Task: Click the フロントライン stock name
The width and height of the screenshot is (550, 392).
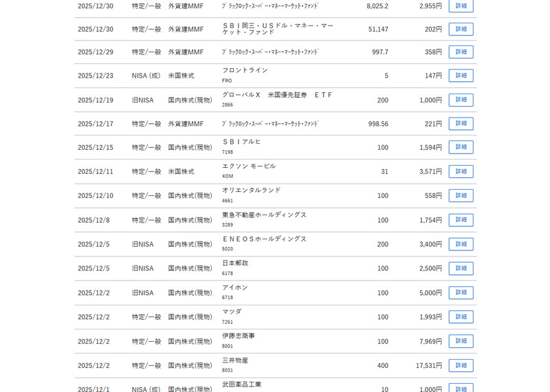Action: coord(245,70)
